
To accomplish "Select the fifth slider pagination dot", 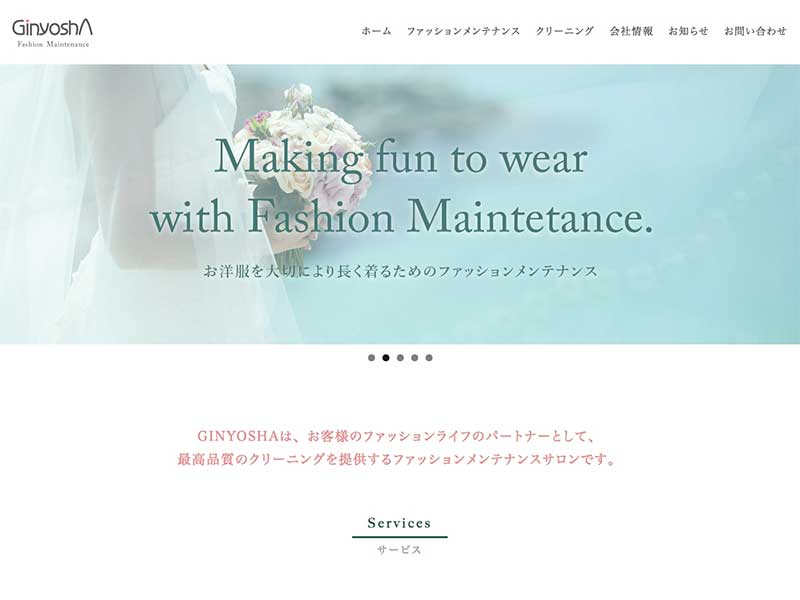I will [429, 358].
